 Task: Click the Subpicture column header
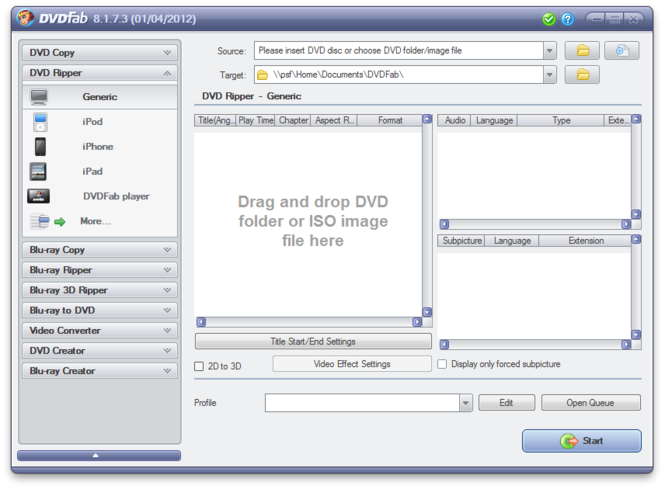461,241
